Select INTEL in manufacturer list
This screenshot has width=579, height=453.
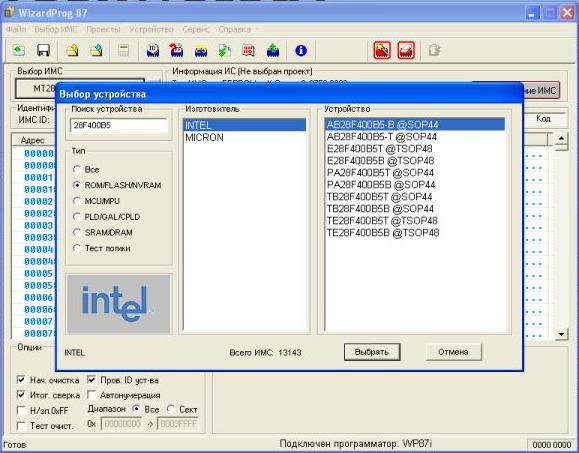pyautogui.click(x=244, y=125)
